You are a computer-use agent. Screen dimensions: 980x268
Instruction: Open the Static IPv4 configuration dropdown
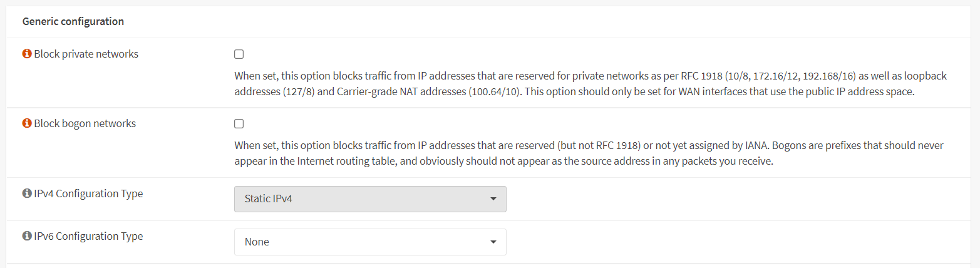tap(369, 199)
